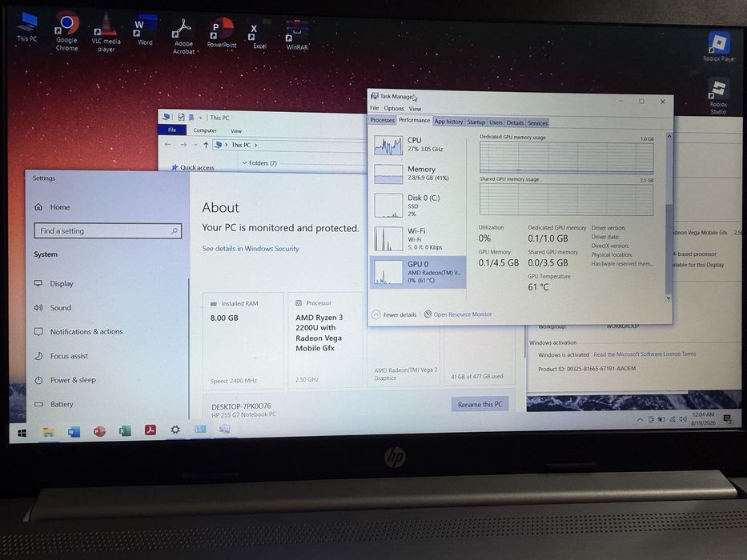Open Task Manager View menu

415,109
